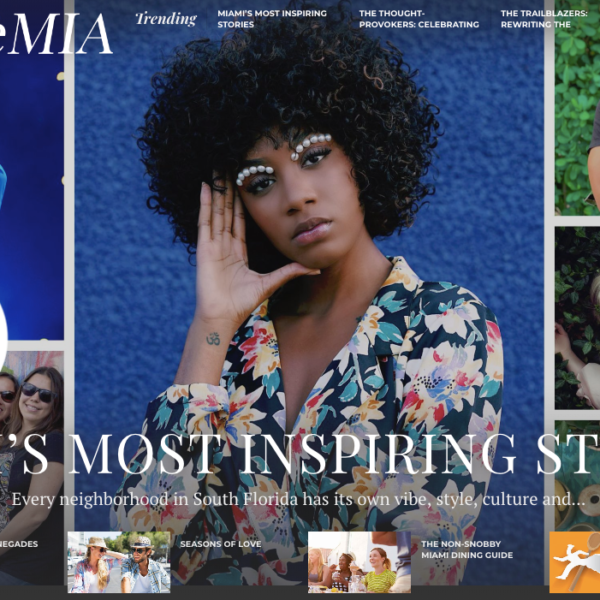Open the dark foliage photo tile
Screen dimensions: 600x600
[577, 318]
